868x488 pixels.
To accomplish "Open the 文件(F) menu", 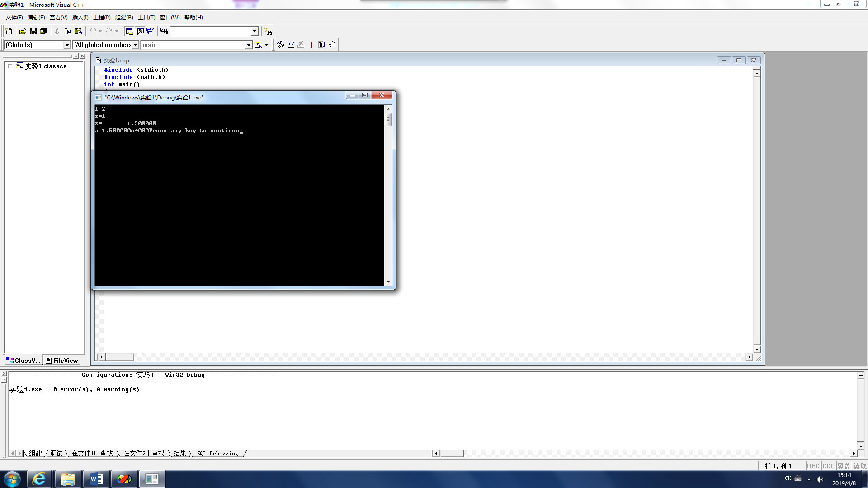I will (x=14, y=18).
